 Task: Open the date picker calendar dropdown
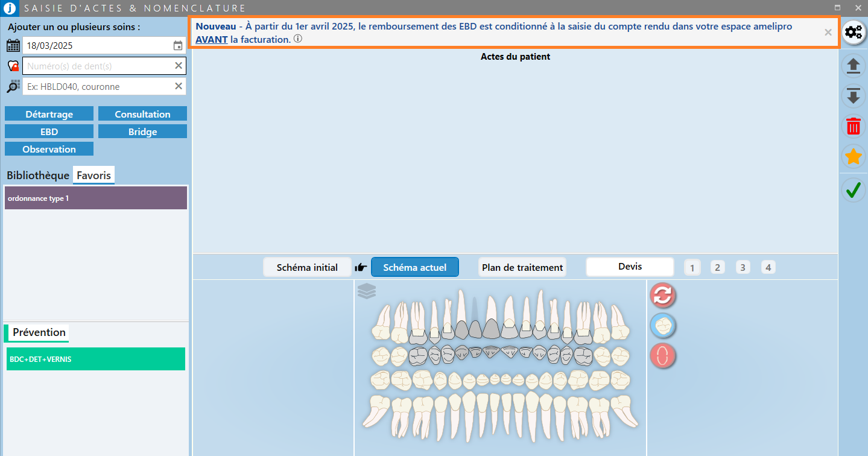pyautogui.click(x=178, y=46)
